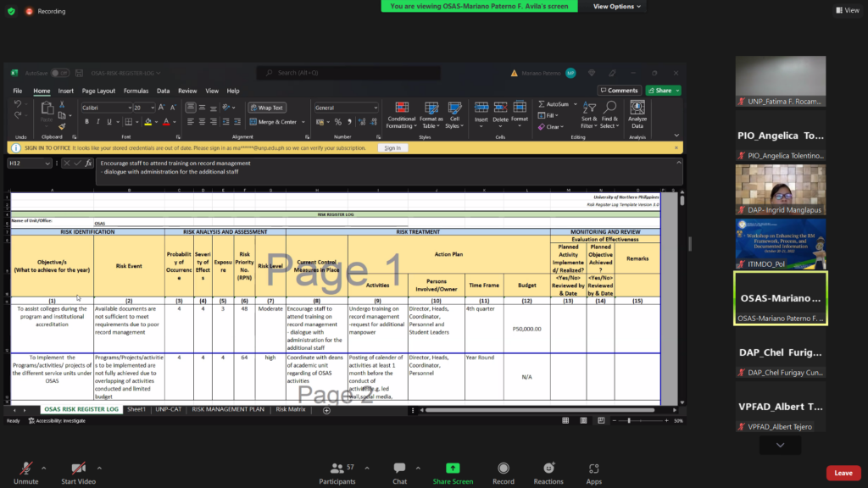The image size is (868, 488).
Task: Click the Zoom View button
Action: pyautogui.click(x=848, y=10)
